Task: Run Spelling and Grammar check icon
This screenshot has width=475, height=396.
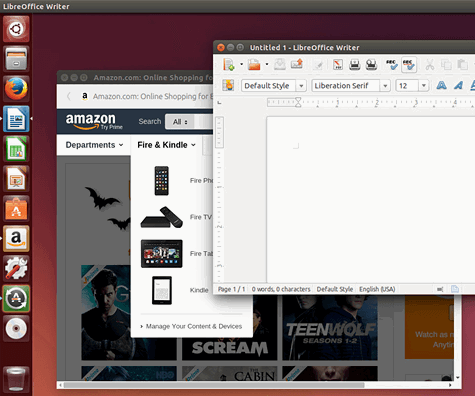Action: pos(392,64)
